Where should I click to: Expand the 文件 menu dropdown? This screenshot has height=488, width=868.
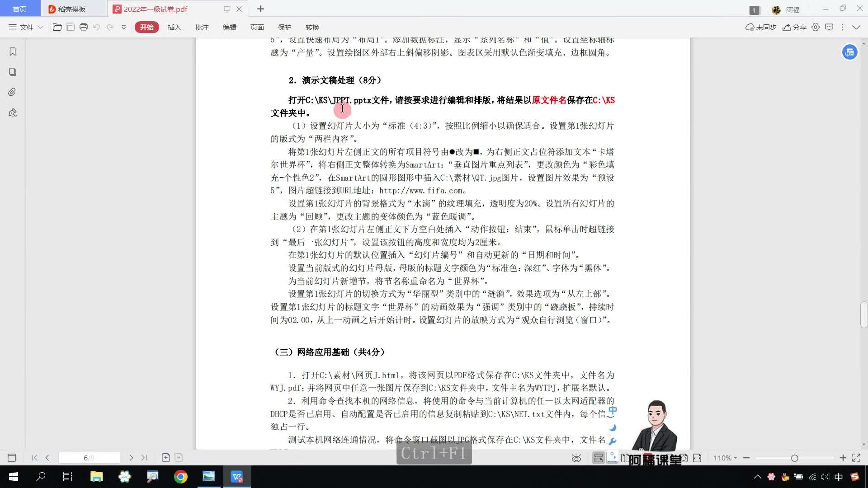(x=26, y=27)
